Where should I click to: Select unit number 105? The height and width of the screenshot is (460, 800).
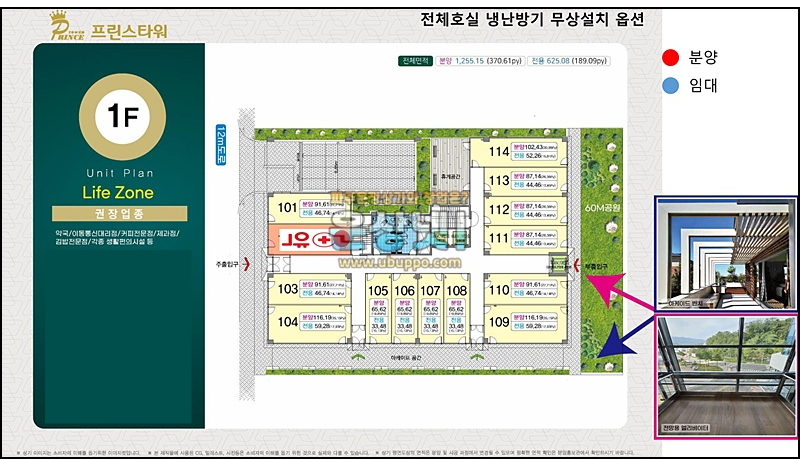click(x=378, y=291)
